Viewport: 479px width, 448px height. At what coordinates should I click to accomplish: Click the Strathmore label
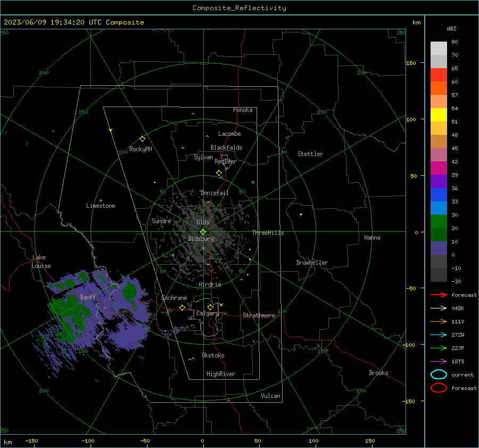pyautogui.click(x=259, y=315)
